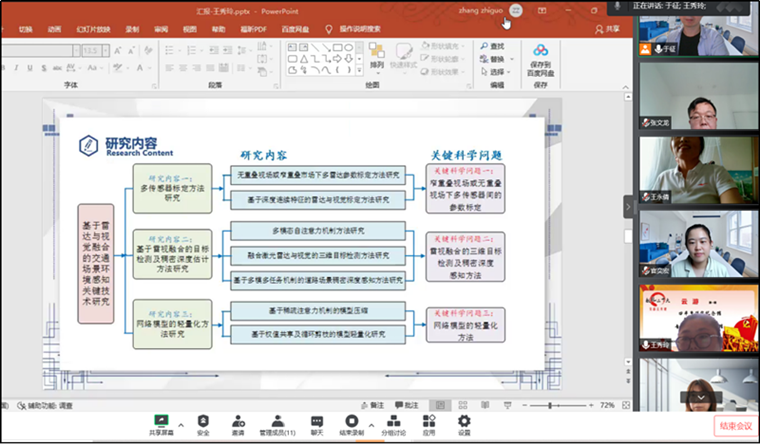760x444 pixels.
Task: Click the 共享屏幕 share screen icon
Action: [159, 421]
